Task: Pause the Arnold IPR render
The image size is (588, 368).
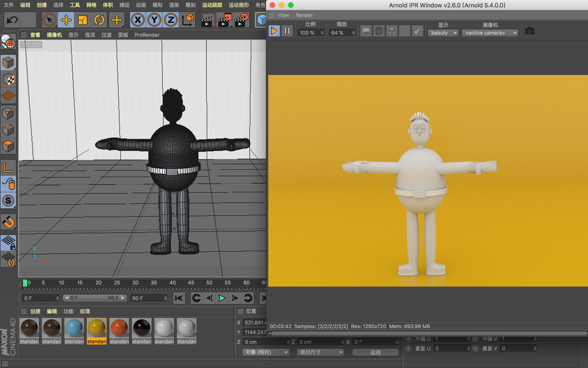Action: 287,31
